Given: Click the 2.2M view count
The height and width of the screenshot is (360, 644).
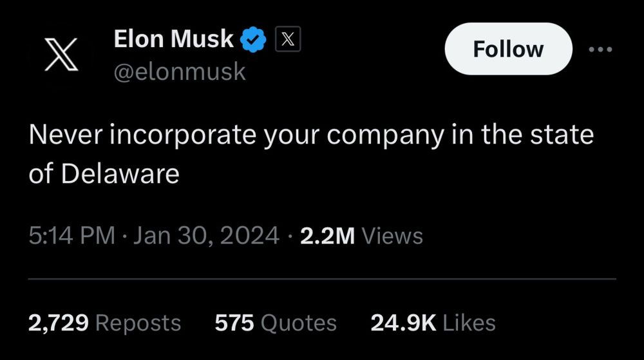Looking at the screenshot, I should 327,236.
